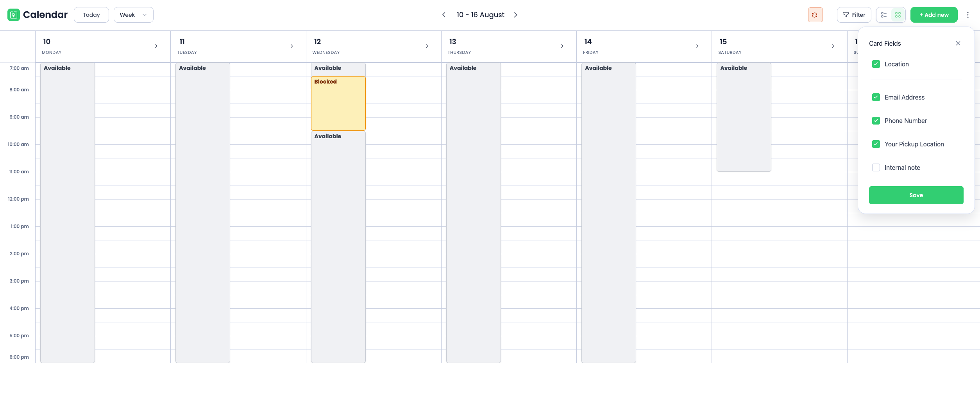Open Tuesday's Available slot

click(x=203, y=213)
